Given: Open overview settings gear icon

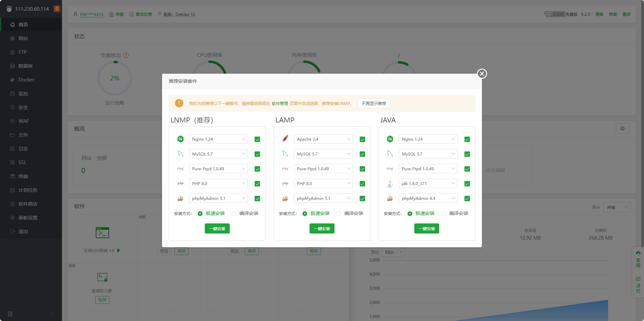Looking at the screenshot, I should 622,129.
